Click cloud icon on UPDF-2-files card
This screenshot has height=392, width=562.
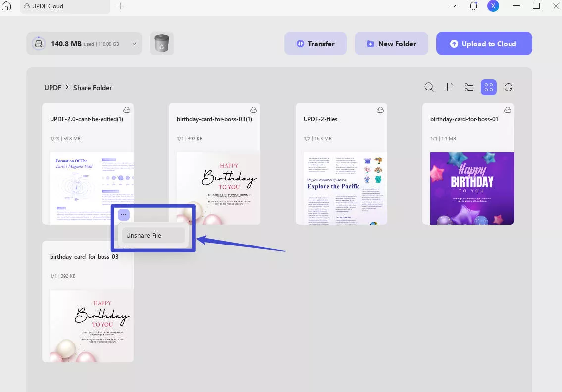[x=380, y=110]
